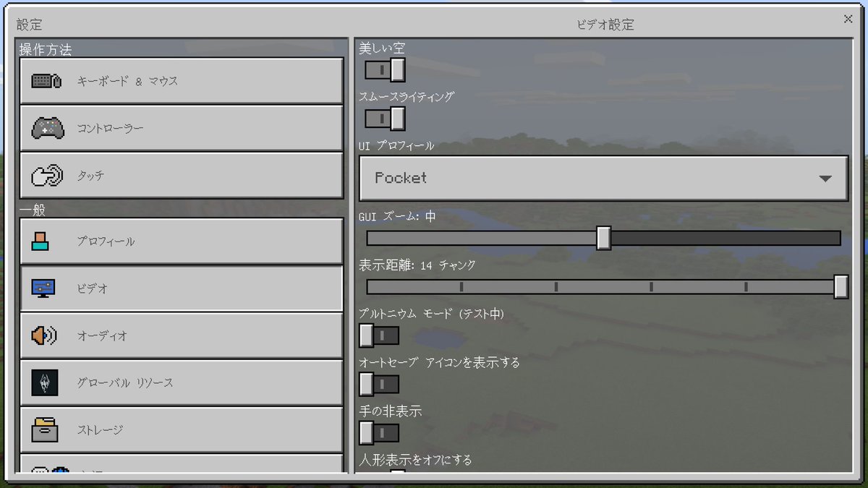Open UI プロフィール Pocket dropdown
The width and height of the screenshot is (868, 488).
[x=603, y=178]
